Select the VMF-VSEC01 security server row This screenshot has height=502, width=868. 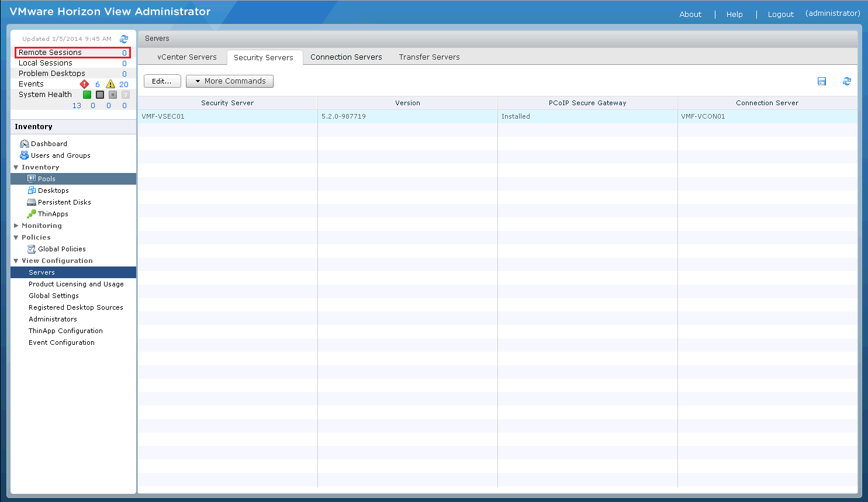click(x=228, y=116)
